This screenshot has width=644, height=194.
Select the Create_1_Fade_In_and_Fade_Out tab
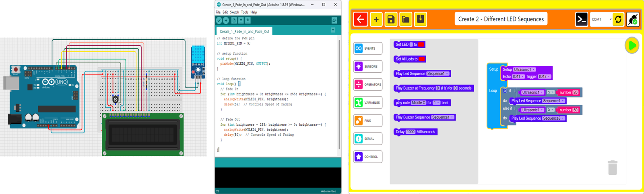coord(244,31)
